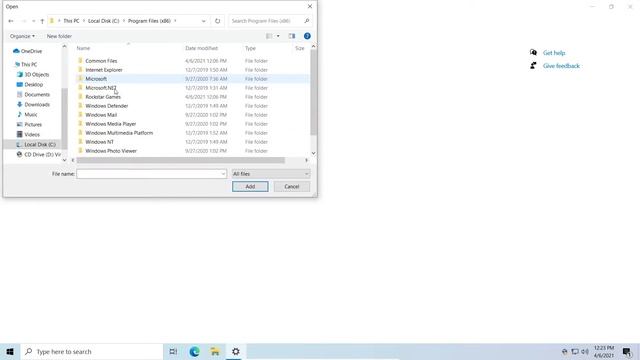Click the volume tray icon
The width and height of the screenshot is (640, 360).
click(x=585, y=351)
